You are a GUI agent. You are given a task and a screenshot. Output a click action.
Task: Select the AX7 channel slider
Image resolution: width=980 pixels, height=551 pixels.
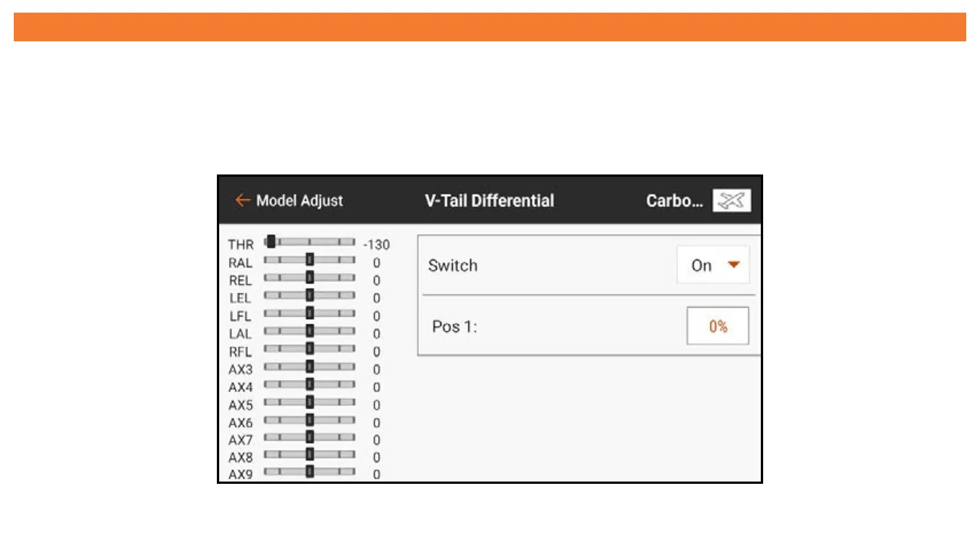click(x=310, y=437)
